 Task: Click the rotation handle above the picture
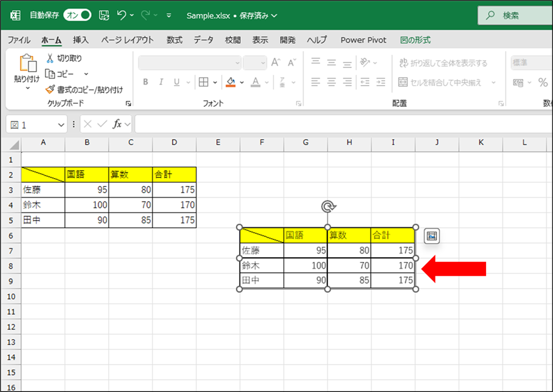click(328, 207)
